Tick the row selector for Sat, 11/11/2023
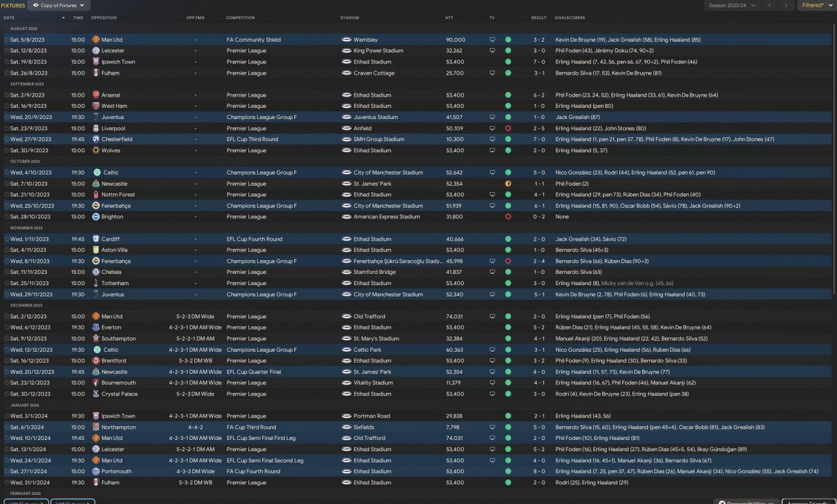 [x=7, y=272]
